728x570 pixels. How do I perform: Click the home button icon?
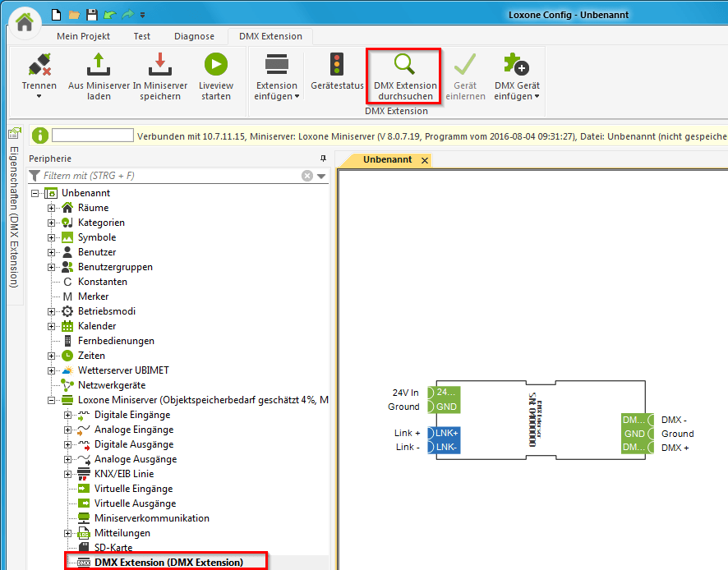[25, 22]
